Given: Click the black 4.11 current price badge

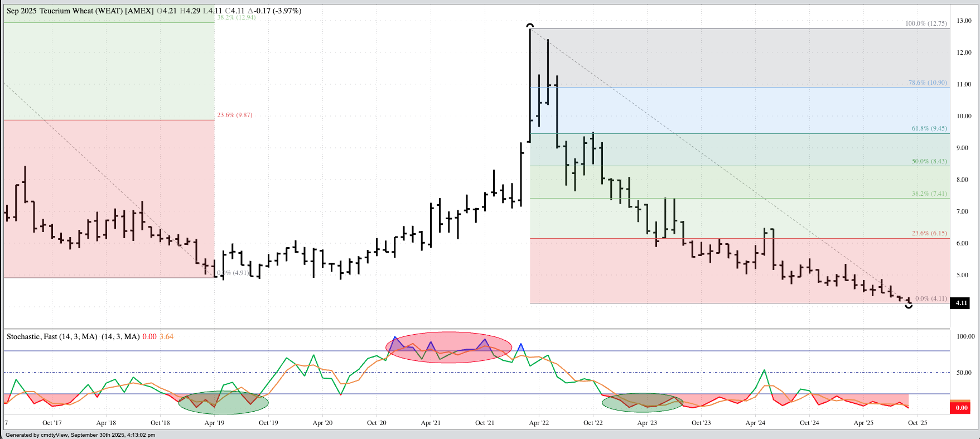Looking at the screenshot, I should click(961, 303).
